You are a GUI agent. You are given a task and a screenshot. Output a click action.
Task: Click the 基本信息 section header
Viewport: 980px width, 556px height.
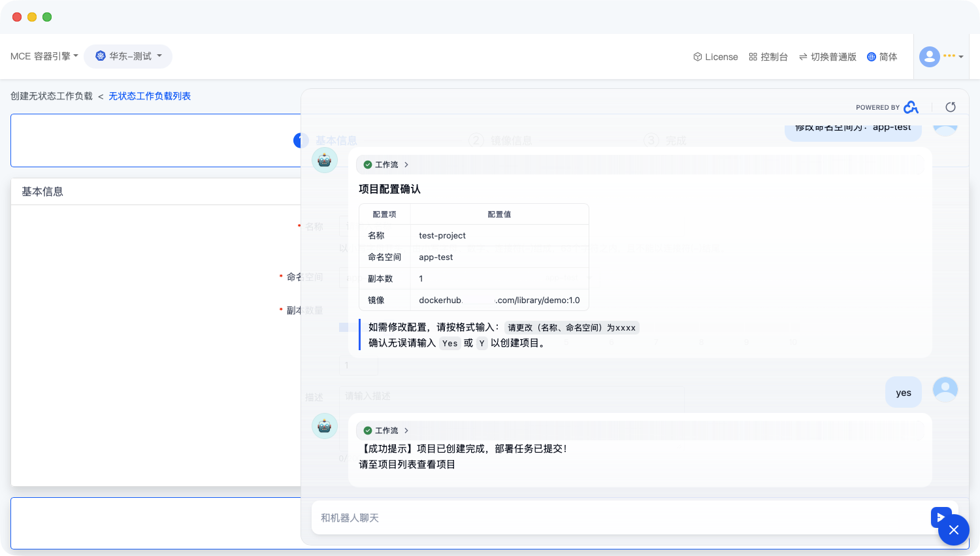[x=42, y=191]
